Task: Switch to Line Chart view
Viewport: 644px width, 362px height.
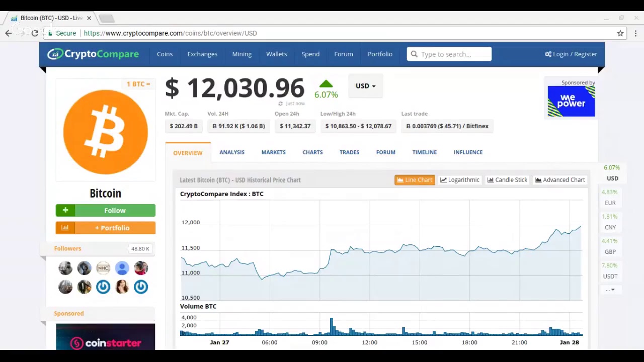Action: tap(415, 180)
